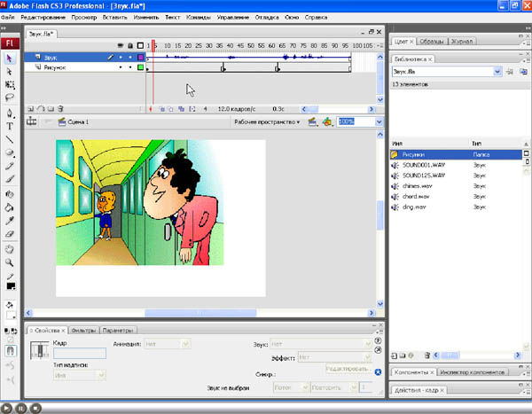This screenshot has height=414, width=532.
Task: Click the black stroke color swatch
Action: pyautogui.click(x=11, y=286)
